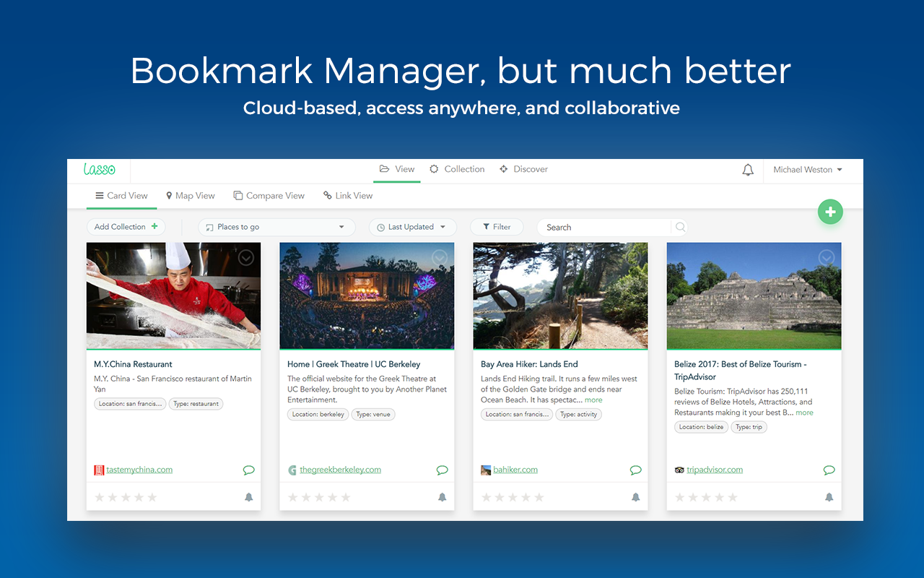Click the Bay Area Hiker: Lands End title
The height and width of the screenshot is (578, 924).
point(529,364)
